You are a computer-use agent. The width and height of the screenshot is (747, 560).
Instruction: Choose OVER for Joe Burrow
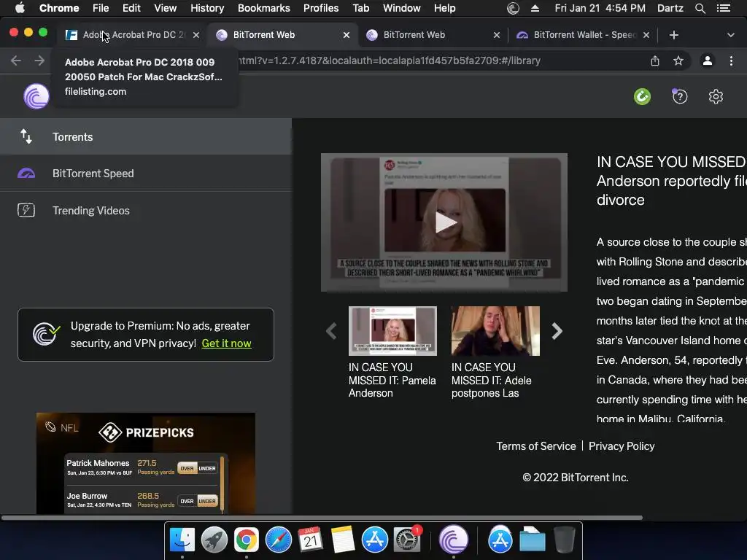pos(187,501)
